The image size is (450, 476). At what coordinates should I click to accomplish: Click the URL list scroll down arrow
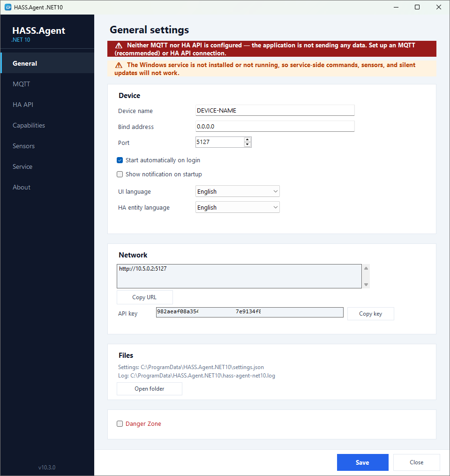click(366, 285)
